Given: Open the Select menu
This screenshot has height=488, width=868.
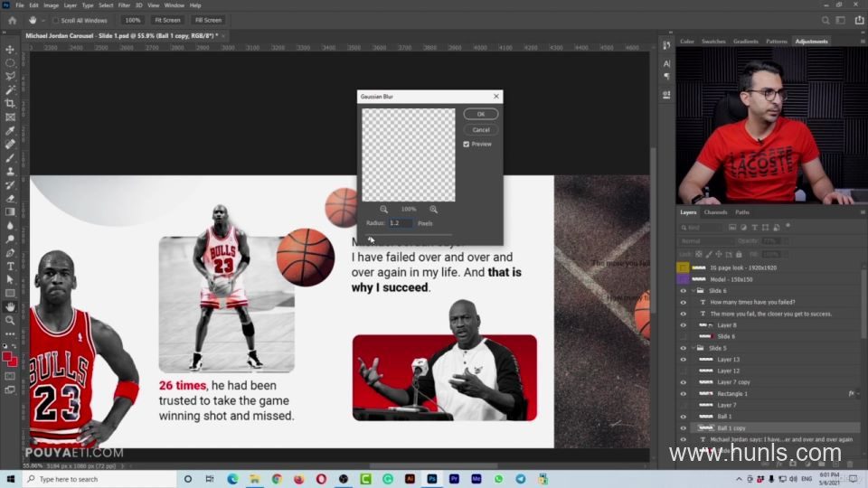Looking at the screenshot, I should pyautogui.click(x=106, y=5).
